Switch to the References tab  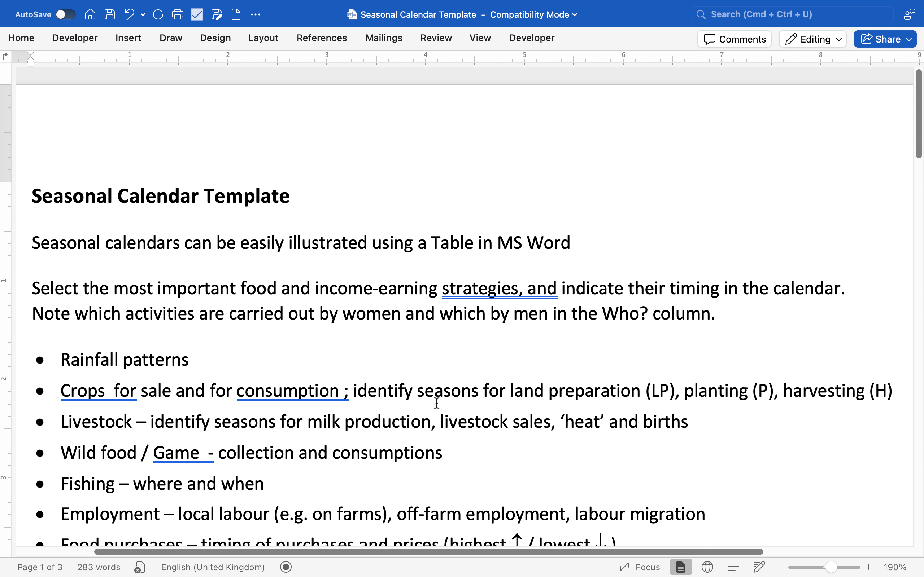tap(322, 38)
